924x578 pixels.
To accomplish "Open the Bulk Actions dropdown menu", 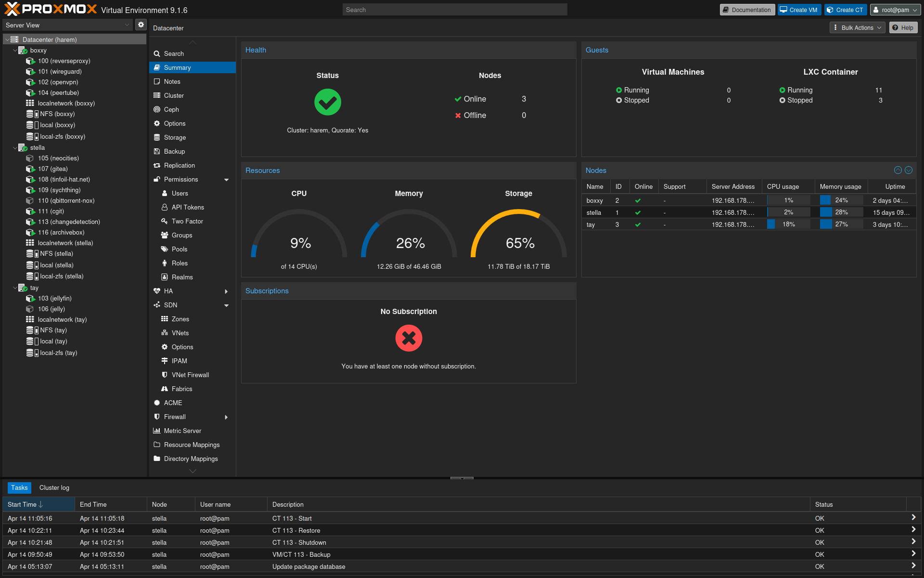I will click(857, 27).
